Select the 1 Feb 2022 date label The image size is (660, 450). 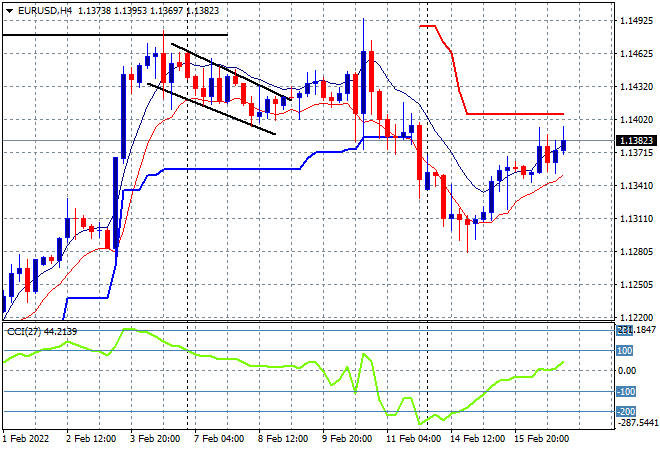coord(26,439)
